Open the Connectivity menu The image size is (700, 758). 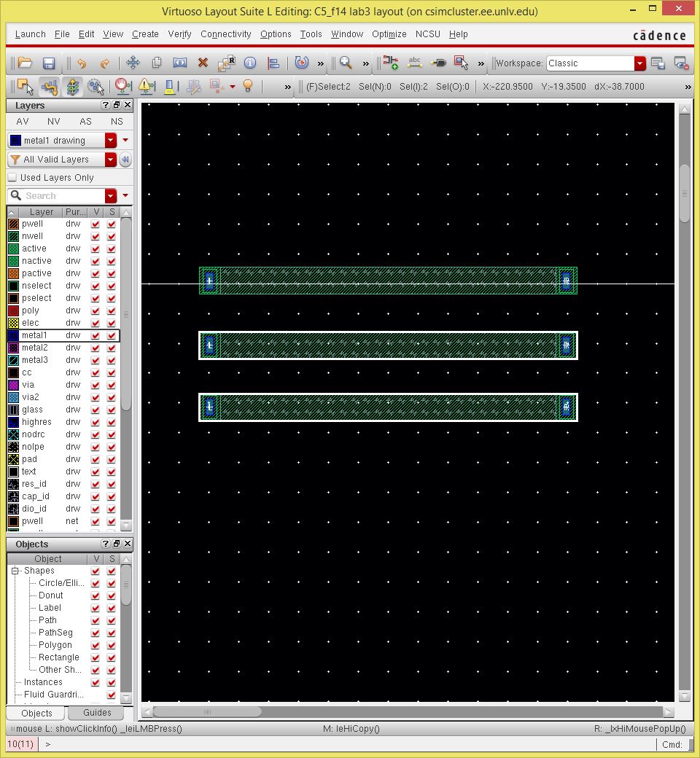point(225,34)
